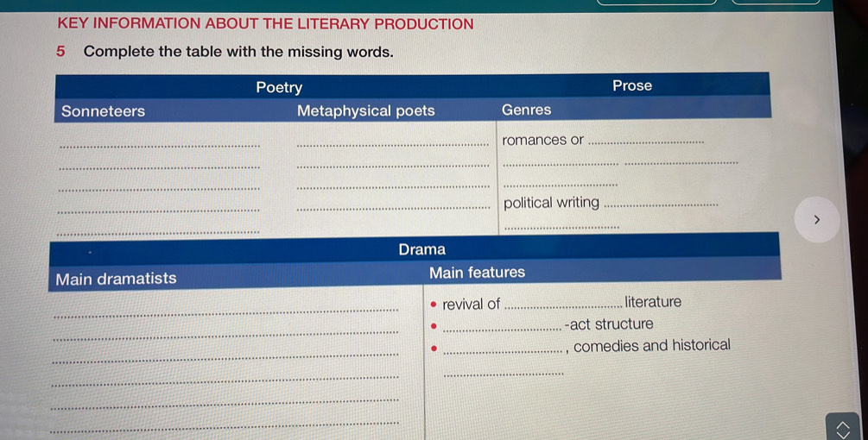Select the Poetry table header
This screenshot has height=440, width=868.
279,87
